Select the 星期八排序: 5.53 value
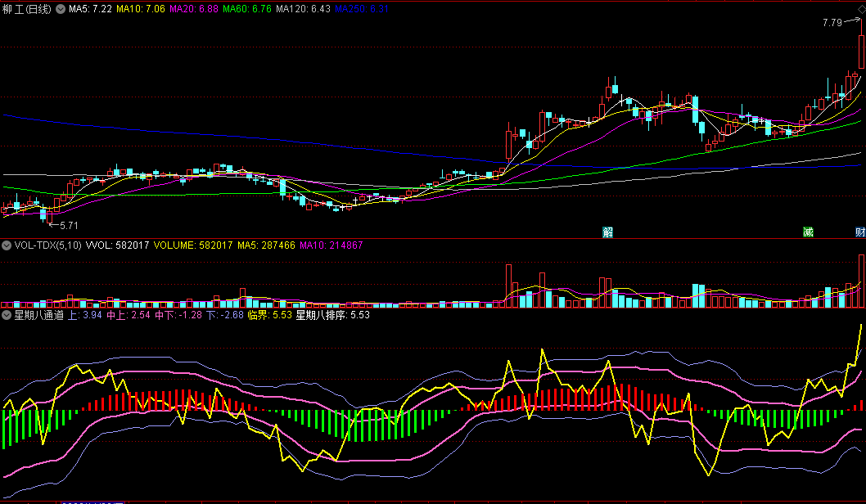866x504 pixels. [x=333, y=315]
